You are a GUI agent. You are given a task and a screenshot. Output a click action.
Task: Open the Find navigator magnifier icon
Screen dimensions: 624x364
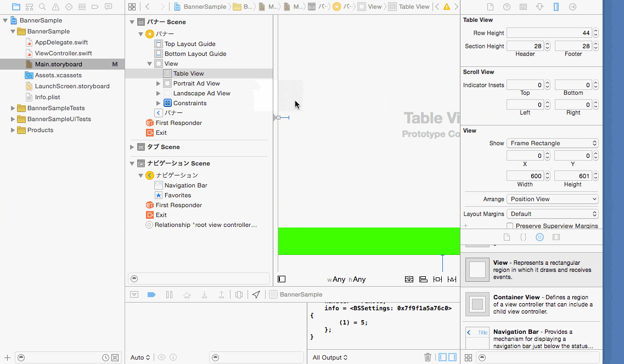pos(42,7)
